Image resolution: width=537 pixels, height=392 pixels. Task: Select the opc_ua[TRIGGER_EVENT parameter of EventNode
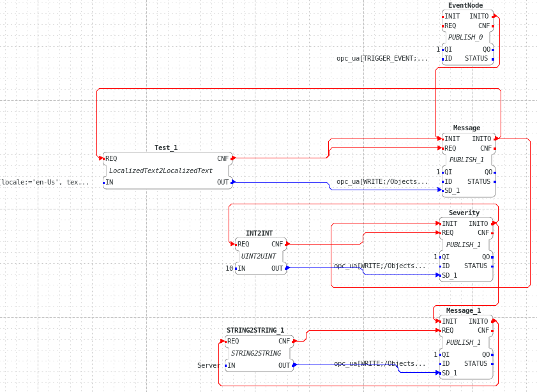382,58
